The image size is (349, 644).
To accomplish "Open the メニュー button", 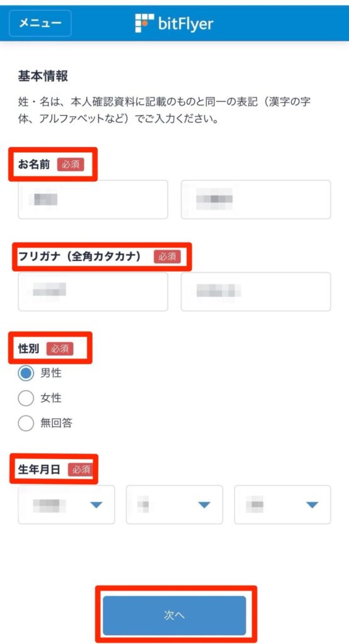I will coord(40,23).
